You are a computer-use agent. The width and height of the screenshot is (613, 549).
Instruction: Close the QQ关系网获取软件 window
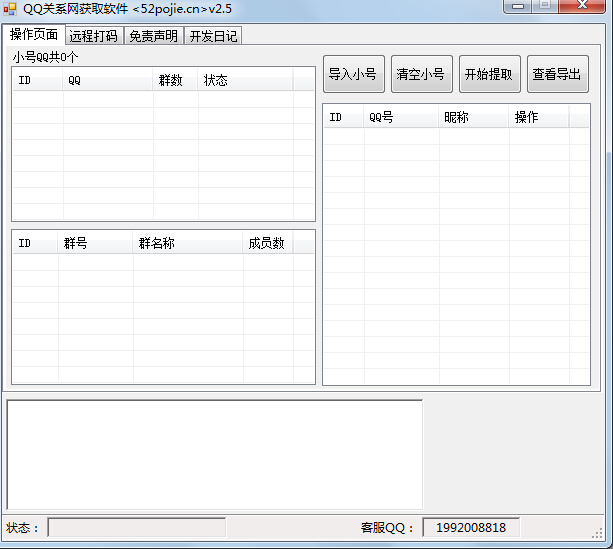pos(582,5)
